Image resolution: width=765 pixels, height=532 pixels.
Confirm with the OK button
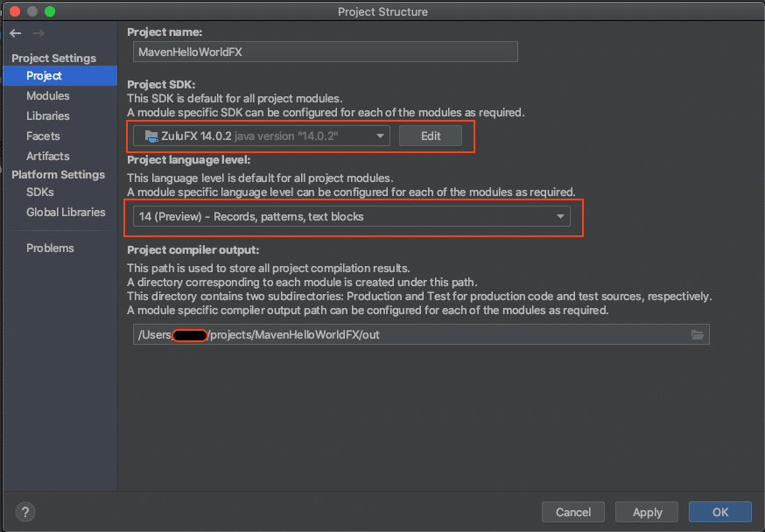tap(720, 512)
